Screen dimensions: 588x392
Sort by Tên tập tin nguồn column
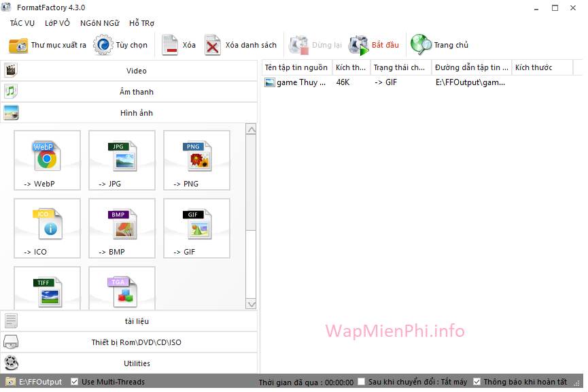click(297, 67)
